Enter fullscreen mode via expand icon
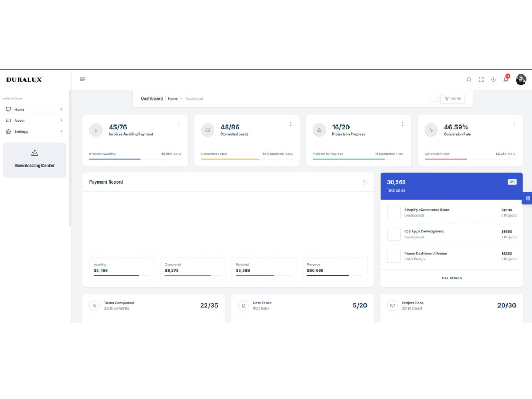532x399 pixels. tap(481, 80)
